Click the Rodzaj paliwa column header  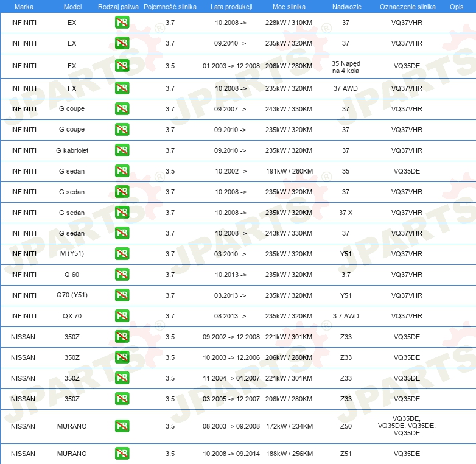coord(118,7)
